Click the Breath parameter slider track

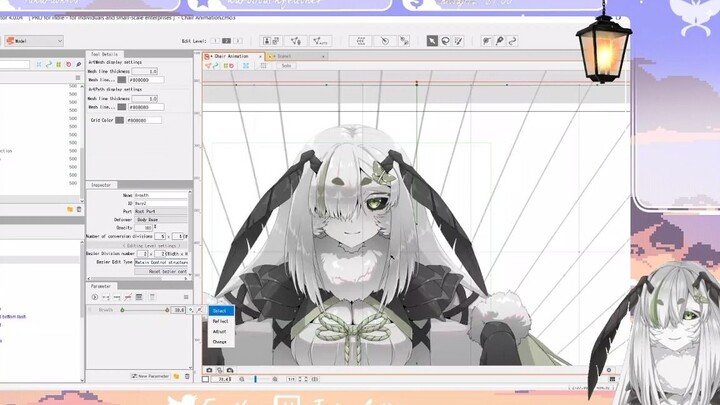(145, 310)
